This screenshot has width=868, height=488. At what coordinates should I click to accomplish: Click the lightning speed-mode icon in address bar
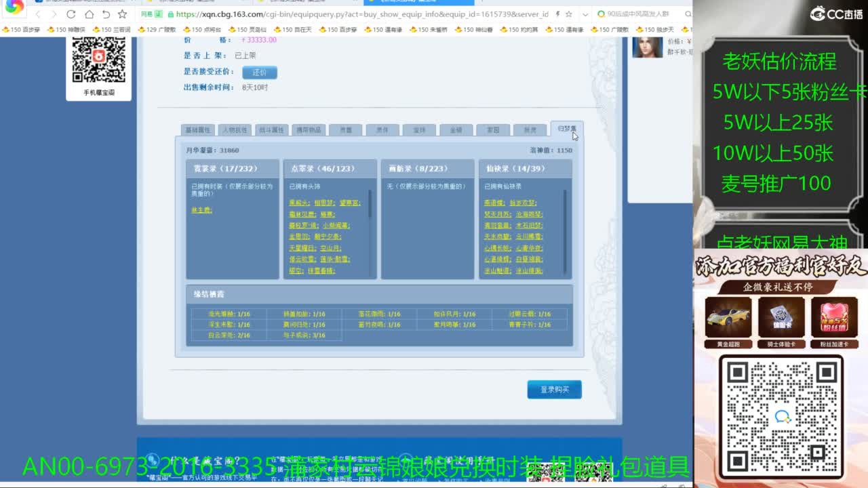coord(557,14)
